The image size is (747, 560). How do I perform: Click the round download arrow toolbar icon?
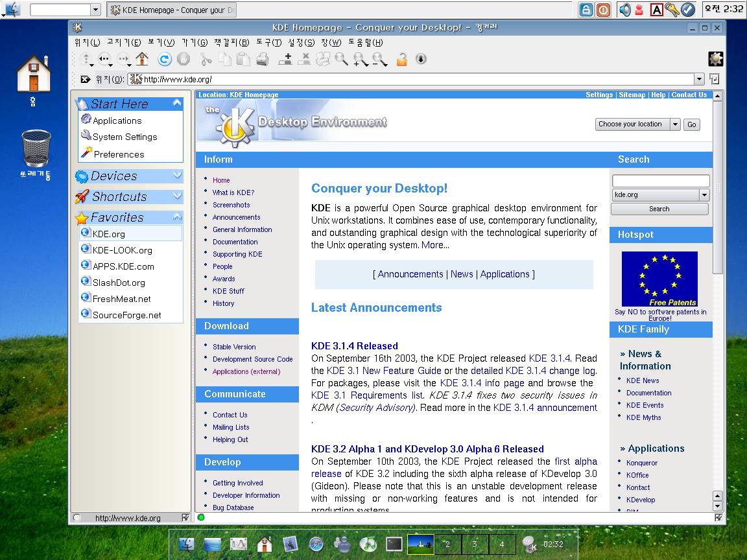421,59
